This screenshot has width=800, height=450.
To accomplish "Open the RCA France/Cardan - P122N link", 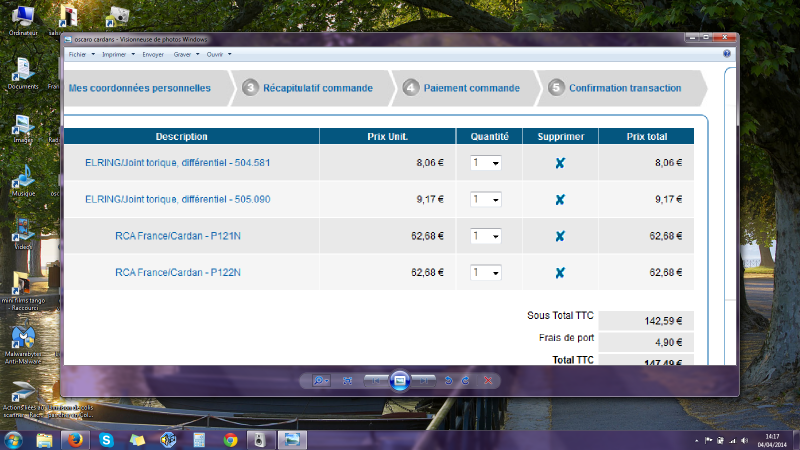I will click(178, 272).
